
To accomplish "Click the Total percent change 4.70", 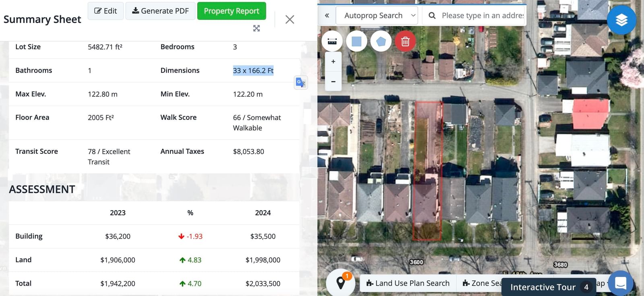I will (x=190, y=284).
